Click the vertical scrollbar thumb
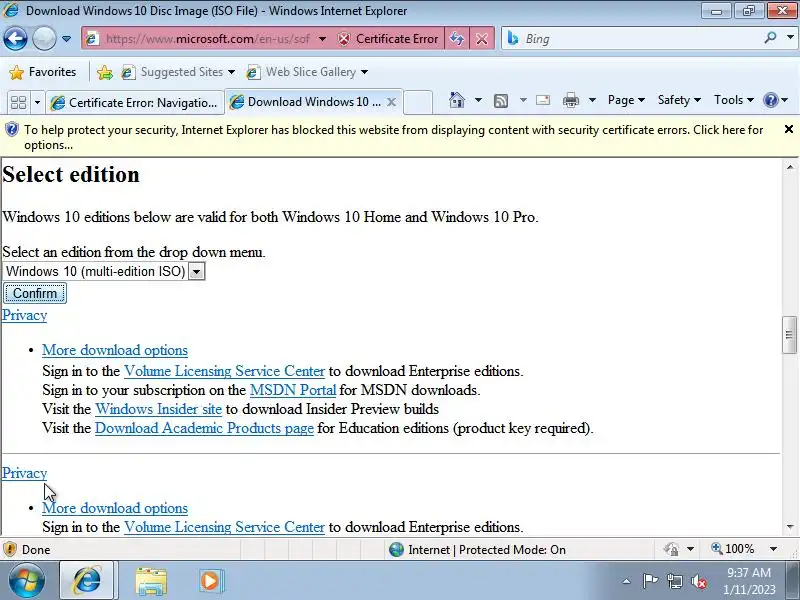This screenshot has height=600, width=800. [789, 335]
